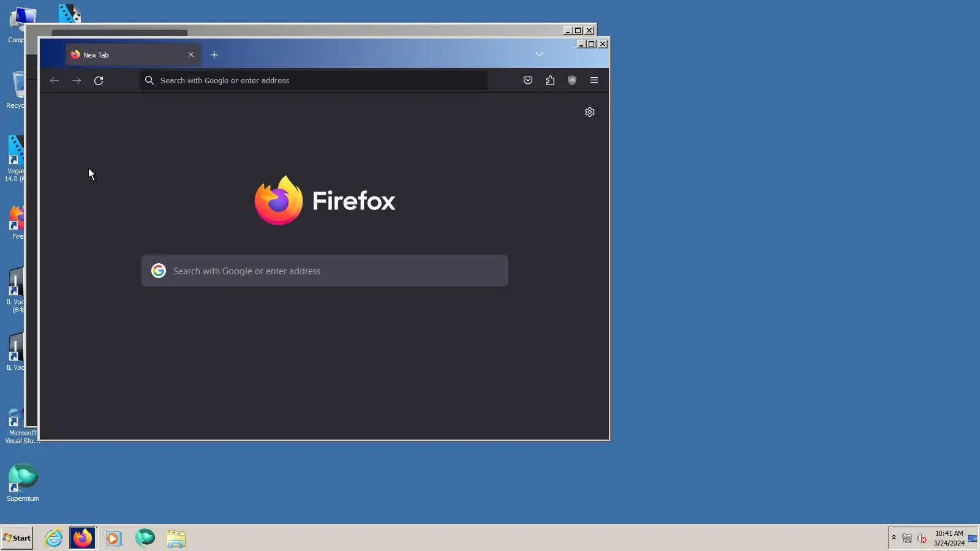Minimize the Firefox window

tap(581, 44)
